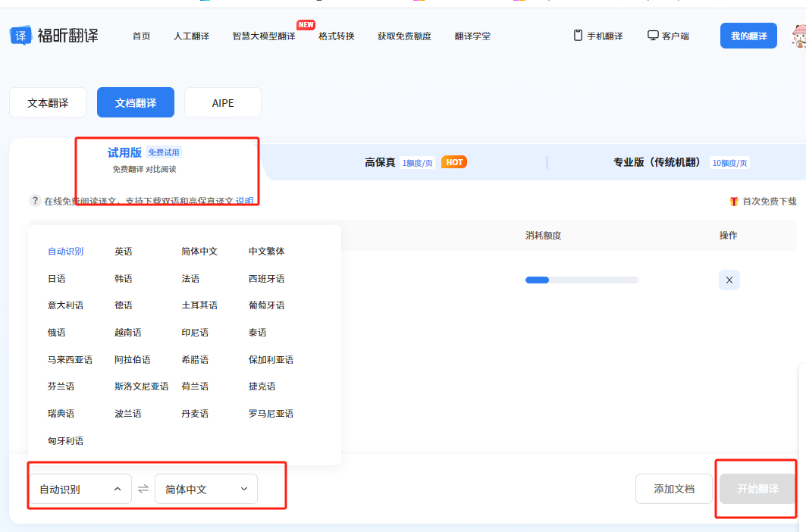Click the question mark help icon
The height and width of the screenshot is (532, 806).
34,201
